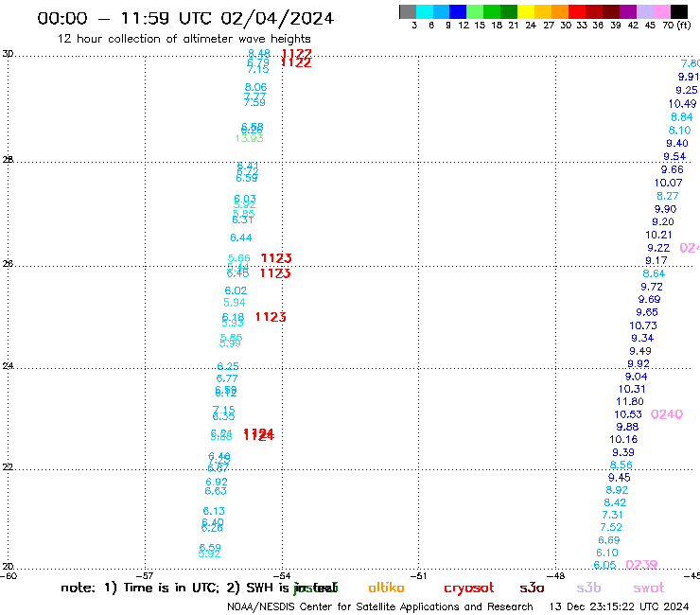Viewport: 700px width, 615px height.
Task: Click the pink 0240 swot time stamp
Action: coord(667,414)
